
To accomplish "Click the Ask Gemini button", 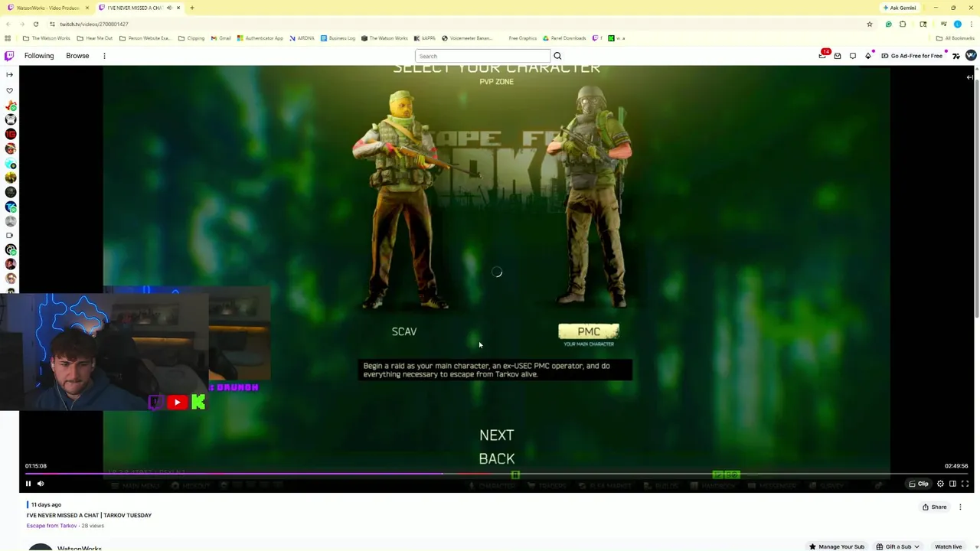I will [900, 8].
